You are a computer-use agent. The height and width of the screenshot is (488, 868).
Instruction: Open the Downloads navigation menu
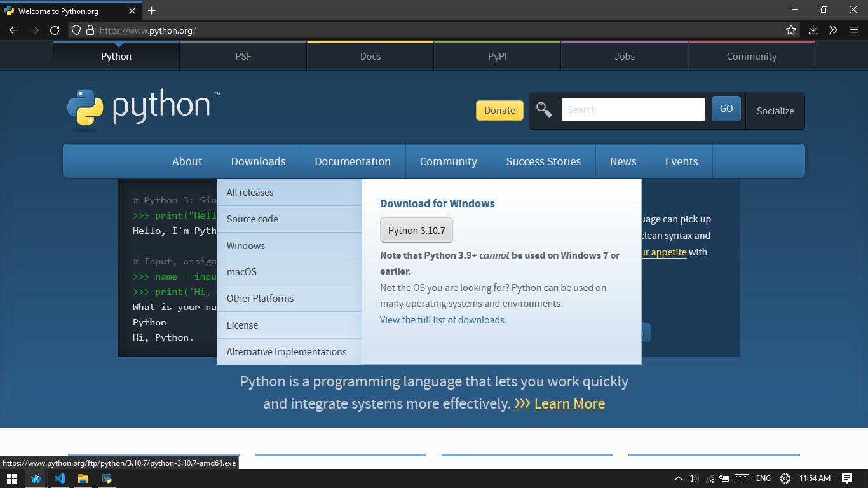coord(259,161)
